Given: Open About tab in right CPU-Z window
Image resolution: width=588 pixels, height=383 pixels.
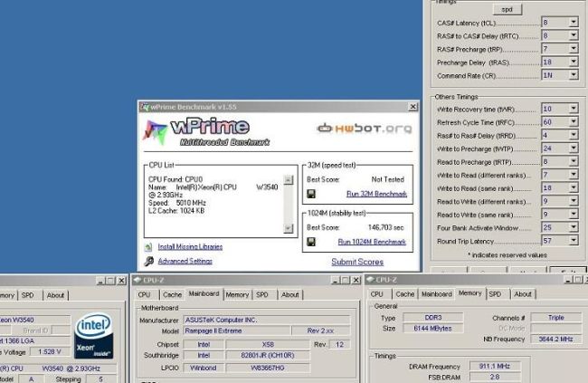Looking at the screenshot, I should [523, 294].
